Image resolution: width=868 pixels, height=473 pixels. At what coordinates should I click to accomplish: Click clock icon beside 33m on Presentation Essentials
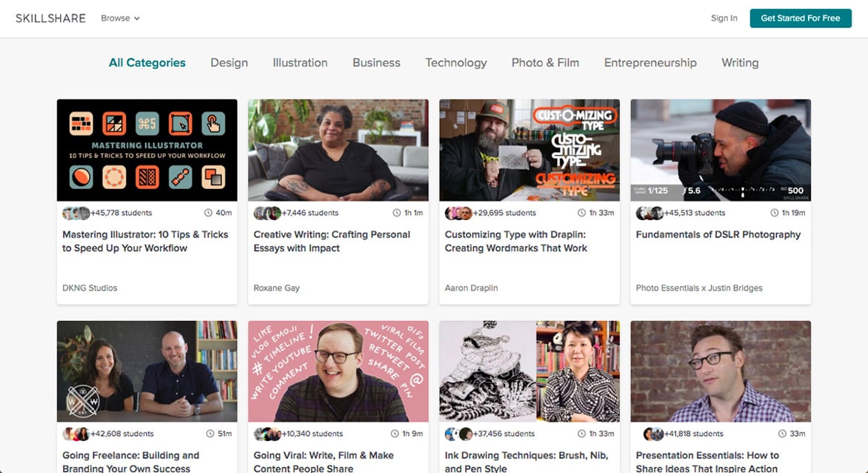point(781,434)
